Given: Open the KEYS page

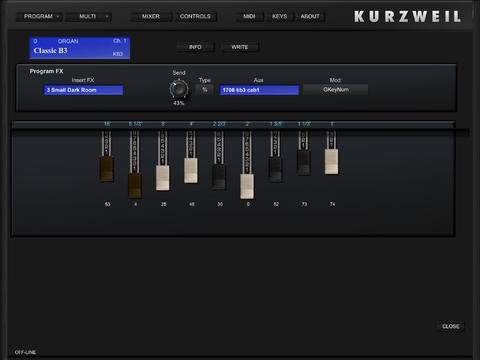Looking at the screenshot, I should tap(279, 16).
